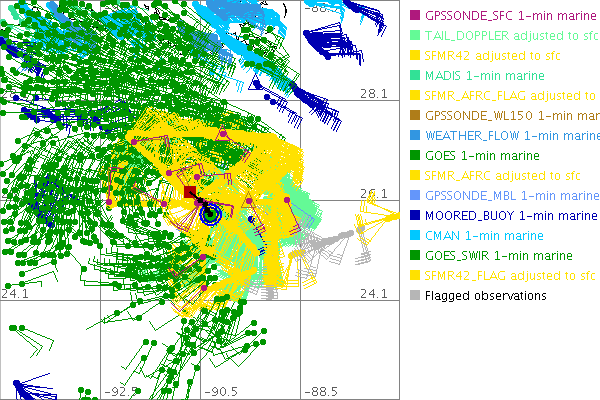This screenshot has height=400, width=600.
Task: Click the TAIL_DOPPLER legend color square
Action: (415, 36)
